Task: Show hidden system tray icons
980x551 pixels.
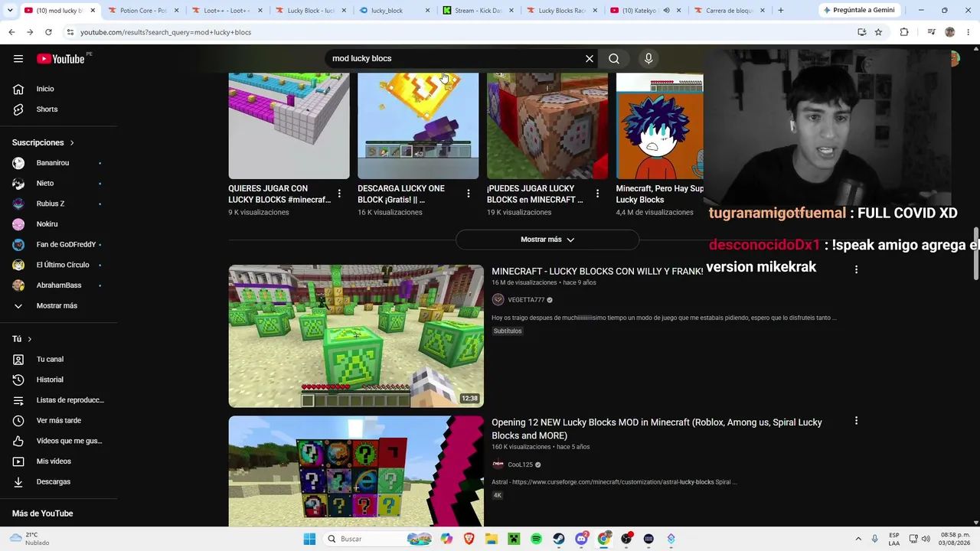Action: [858, 539]
